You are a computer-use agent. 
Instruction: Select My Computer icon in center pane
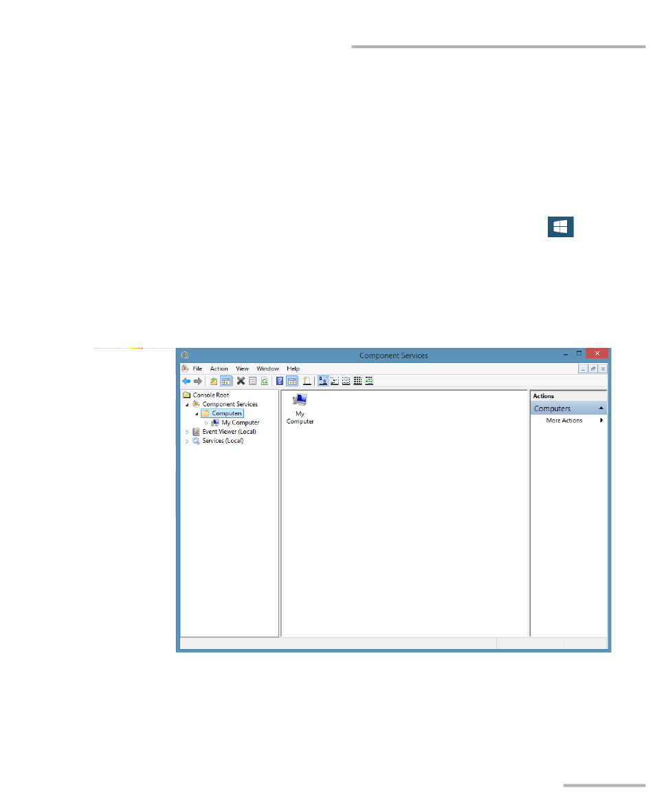pyautogui.click(x=300, y=409)
